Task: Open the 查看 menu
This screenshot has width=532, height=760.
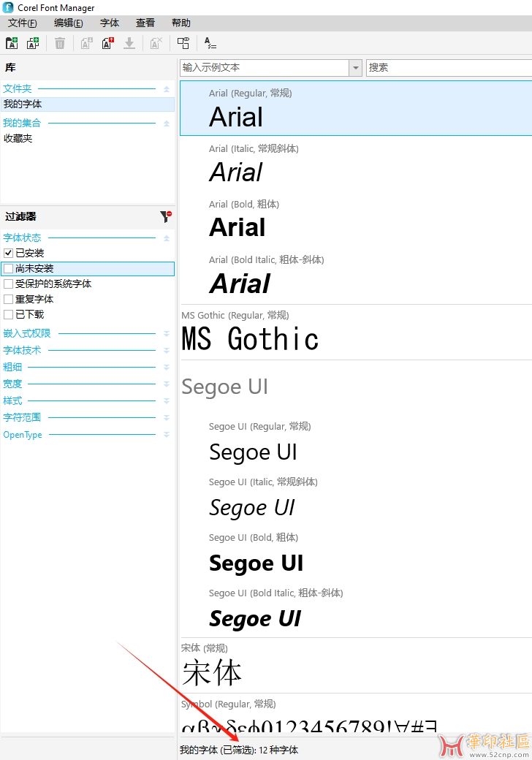Action: tap(145, 23)
